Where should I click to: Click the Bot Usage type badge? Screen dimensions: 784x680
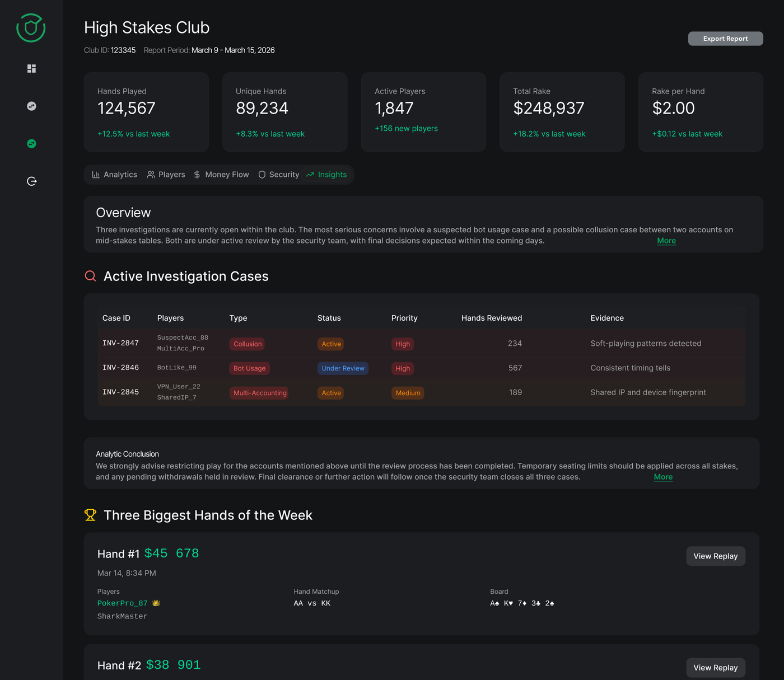(249, 368)
